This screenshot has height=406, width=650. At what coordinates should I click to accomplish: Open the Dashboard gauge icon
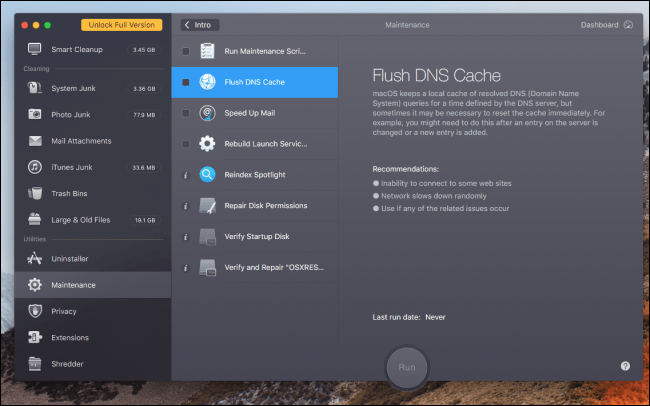coord(628,25)
